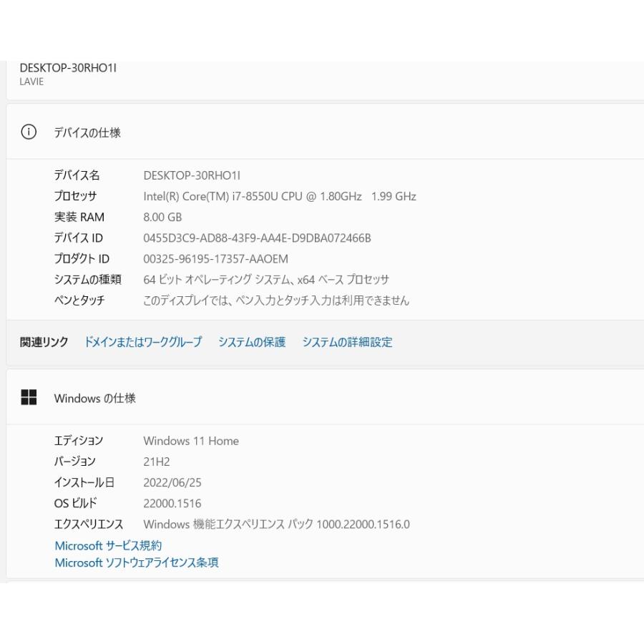The width and height of the screenshot is (644, 644).
Task: Click the エディション label
Action: [79, 441]
